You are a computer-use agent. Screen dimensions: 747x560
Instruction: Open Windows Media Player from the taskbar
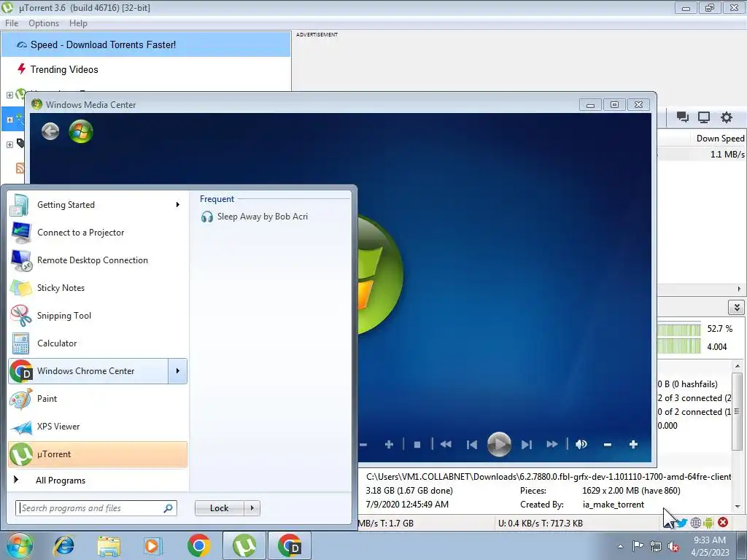[x=153, y=545]
